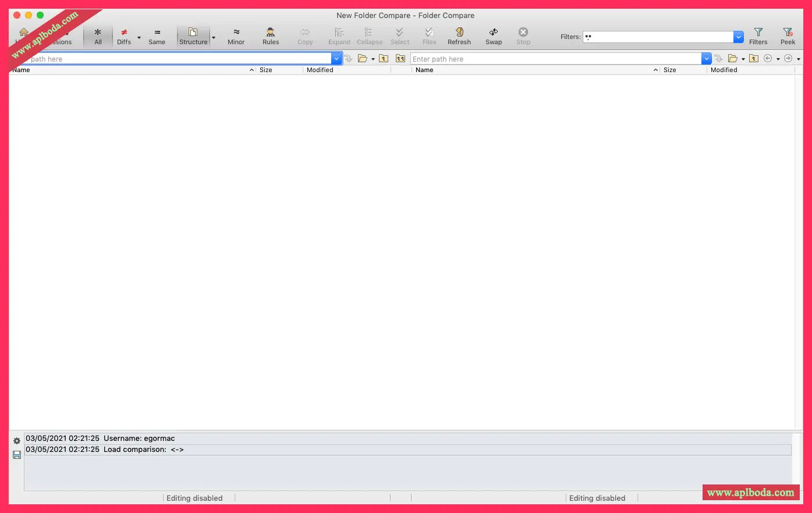Sort right pane by Size column
The image size is (812, 513).
[670, 70]
